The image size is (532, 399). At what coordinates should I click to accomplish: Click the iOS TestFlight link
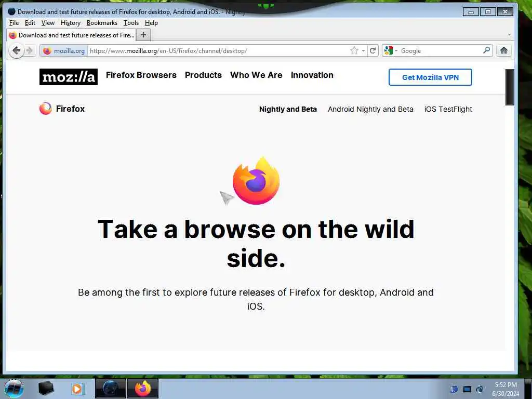(x=448, y=109)
